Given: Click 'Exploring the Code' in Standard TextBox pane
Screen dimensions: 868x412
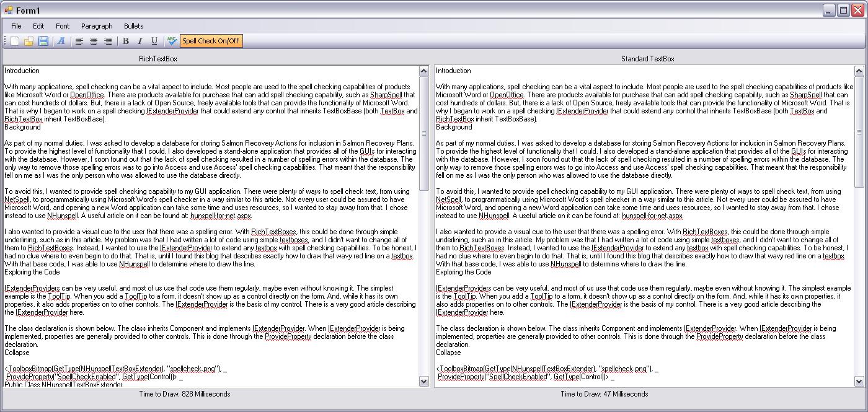Looking at the screenshot, I should 464,272.
